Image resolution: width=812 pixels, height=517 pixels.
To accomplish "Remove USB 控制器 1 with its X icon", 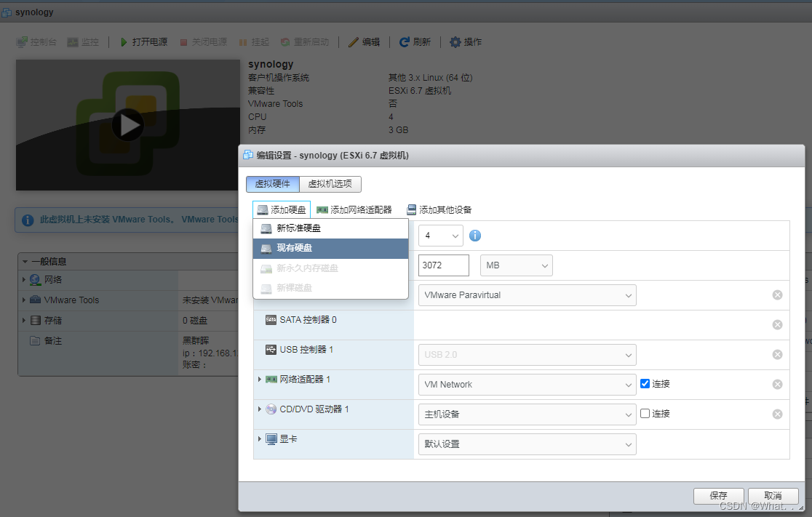I will coord(777,355).
